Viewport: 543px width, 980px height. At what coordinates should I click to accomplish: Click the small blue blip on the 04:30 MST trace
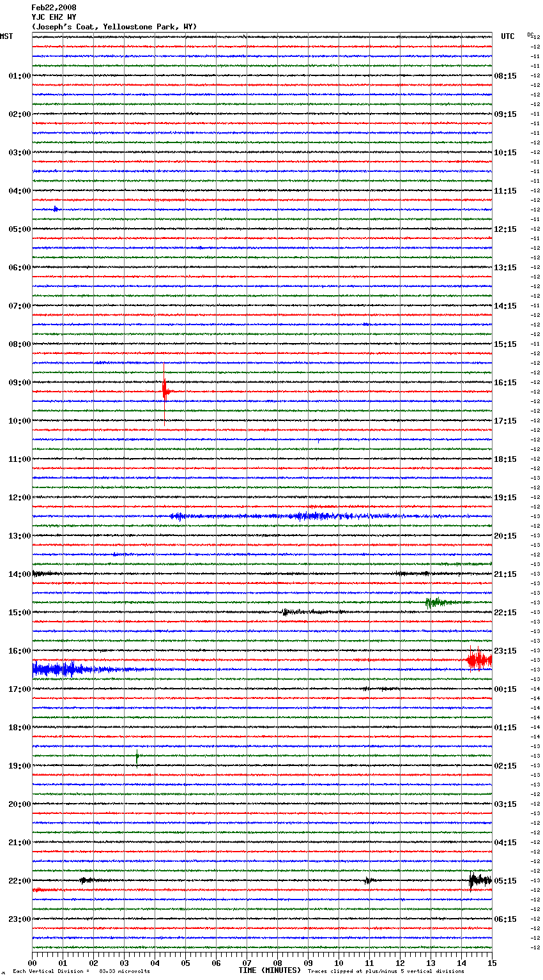pyautogui.click(x=56, y=209)
